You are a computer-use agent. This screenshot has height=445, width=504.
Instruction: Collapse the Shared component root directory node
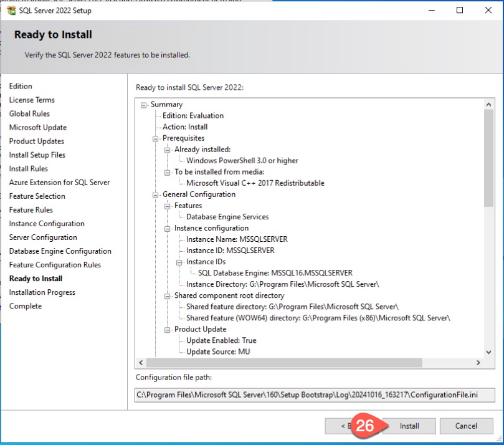click(168, 295)
